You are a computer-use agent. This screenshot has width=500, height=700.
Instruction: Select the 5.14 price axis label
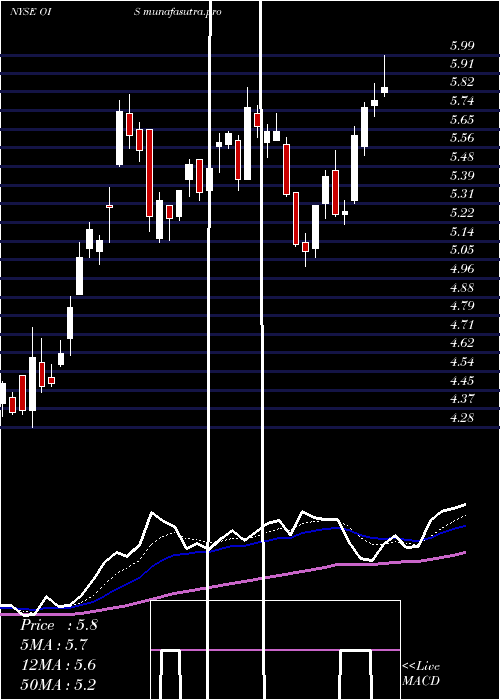coord(462,231)
